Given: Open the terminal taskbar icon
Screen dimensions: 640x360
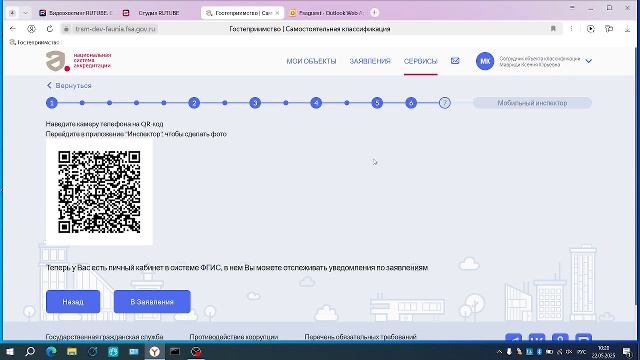Looking at the screenshot, I should [175, 351].
